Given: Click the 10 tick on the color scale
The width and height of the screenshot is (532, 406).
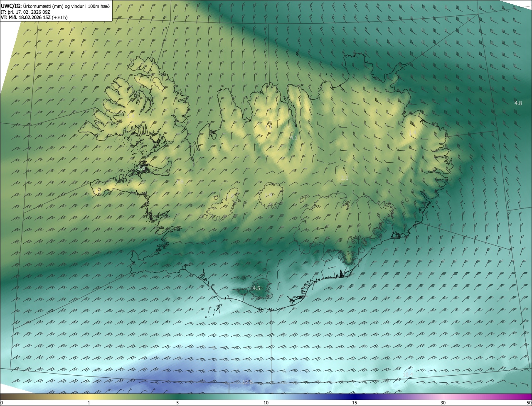Looking at the screenshot, I should (266, 403).
